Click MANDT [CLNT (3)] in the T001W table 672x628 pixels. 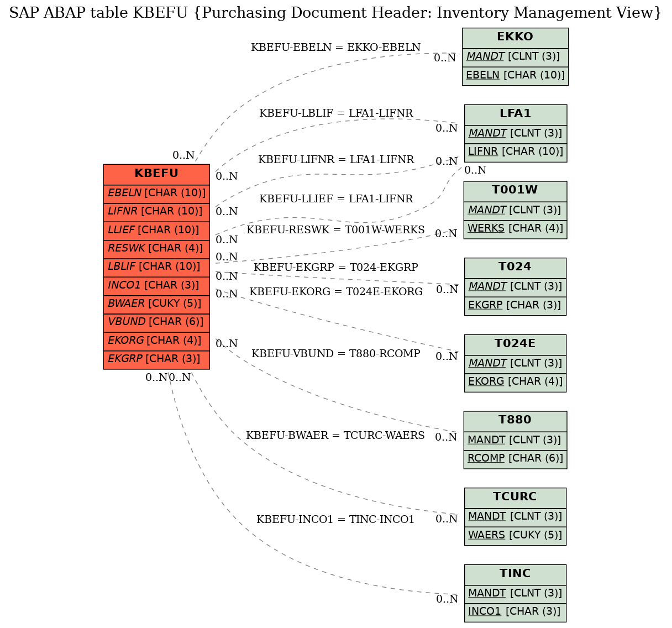pos(515,211)
